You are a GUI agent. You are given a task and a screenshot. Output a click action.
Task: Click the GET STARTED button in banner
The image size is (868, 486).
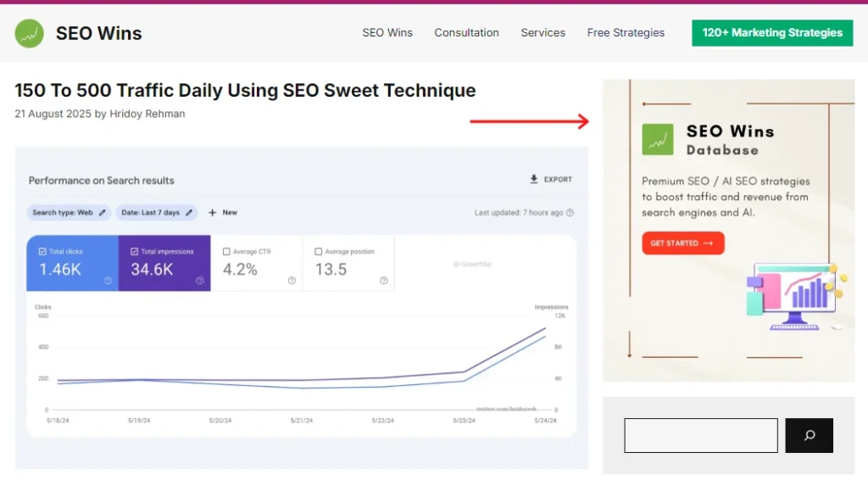pos(683,243)
